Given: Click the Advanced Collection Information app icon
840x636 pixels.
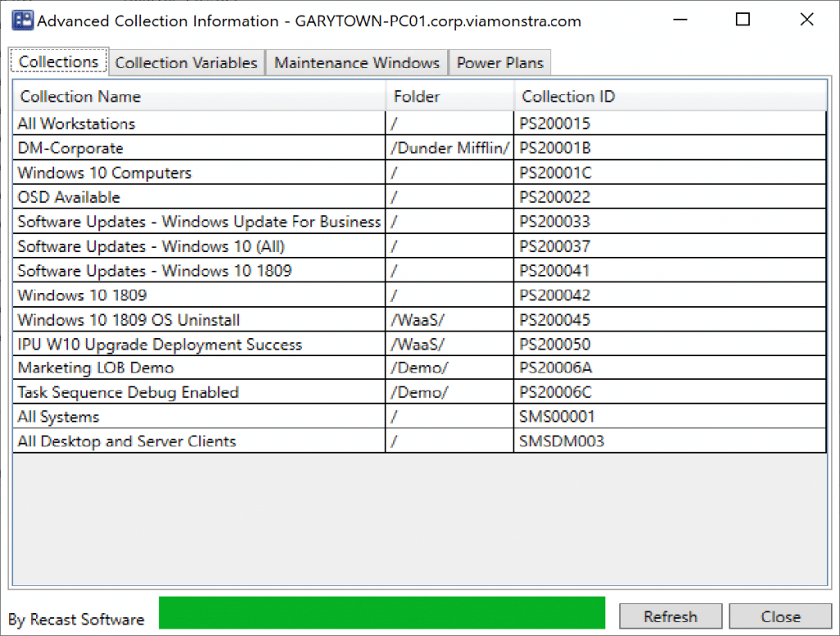Looking at the screenshot, I should (22, 20).
